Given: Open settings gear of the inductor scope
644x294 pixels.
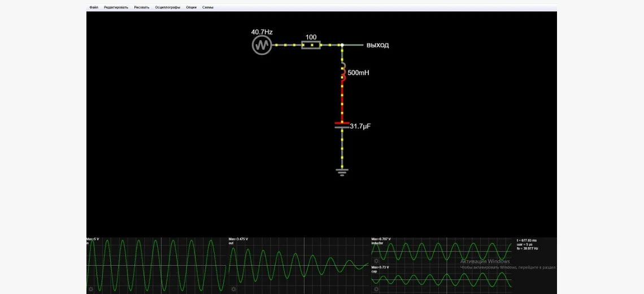Looking at the screenshot, I should 376,261.
